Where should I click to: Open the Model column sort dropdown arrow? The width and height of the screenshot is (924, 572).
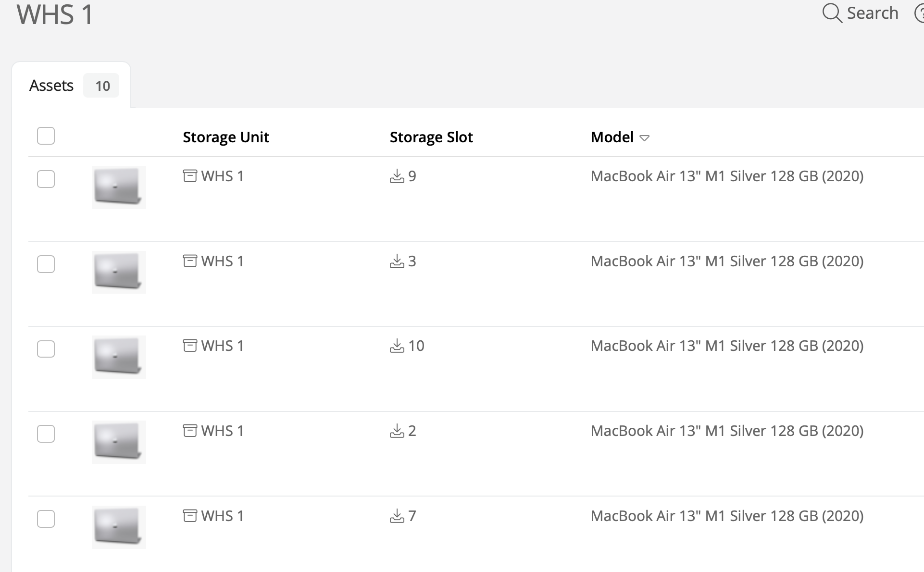[x=645, y=138]
